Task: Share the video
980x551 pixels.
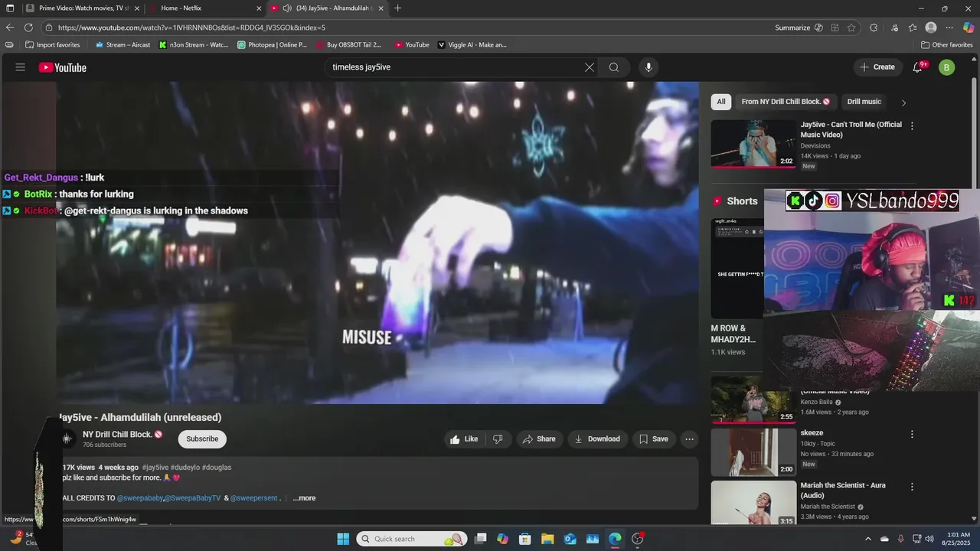Action: (539, 439)
